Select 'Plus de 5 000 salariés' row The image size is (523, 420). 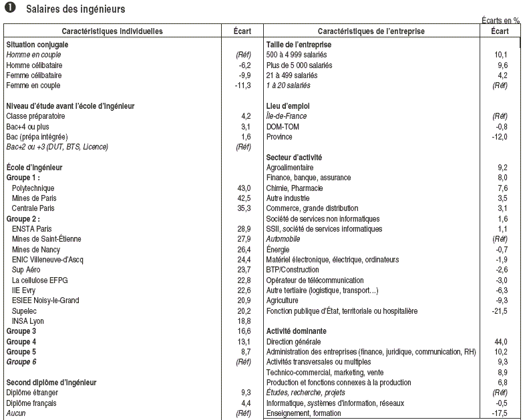tap(299, 65)
